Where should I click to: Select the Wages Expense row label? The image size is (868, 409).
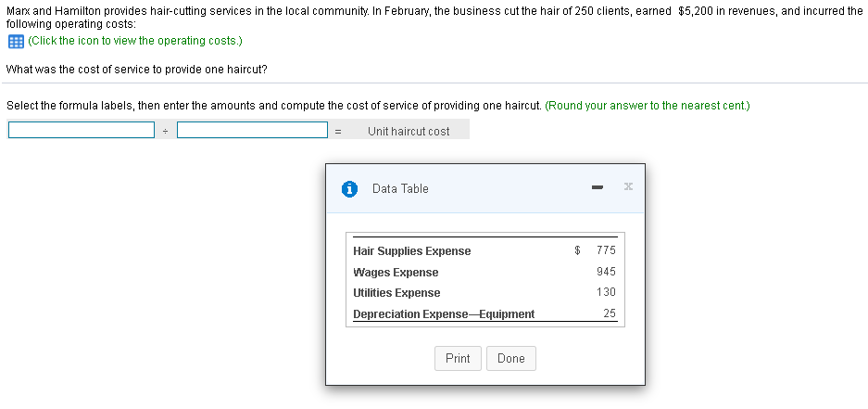pos(396,272)
